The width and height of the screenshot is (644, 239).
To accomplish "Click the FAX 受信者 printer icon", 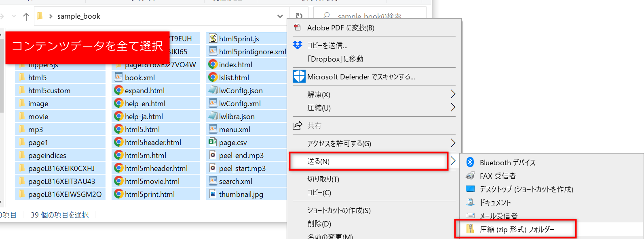I will (470, 176).
